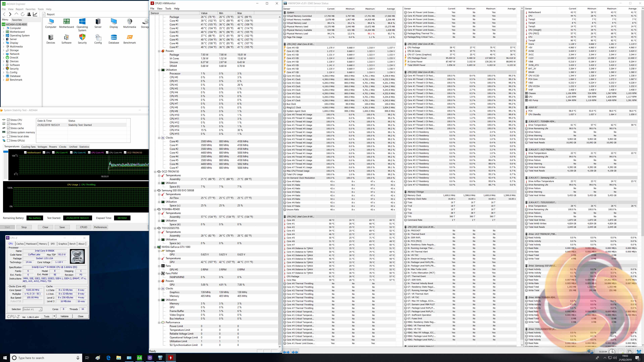
Task: Click the AIDA64 graph toolbar icon
Action: click(x=35, y=14)
